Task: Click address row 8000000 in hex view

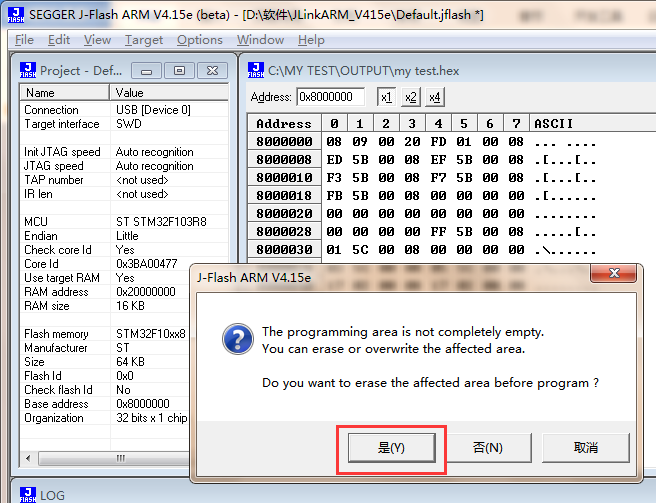Action: pyautogui.click(x=284, y=142)
